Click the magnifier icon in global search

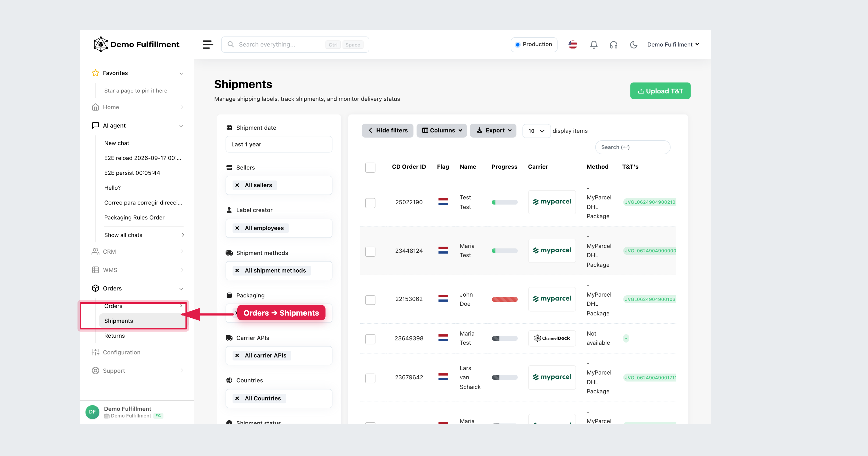(x=231, y=44)
